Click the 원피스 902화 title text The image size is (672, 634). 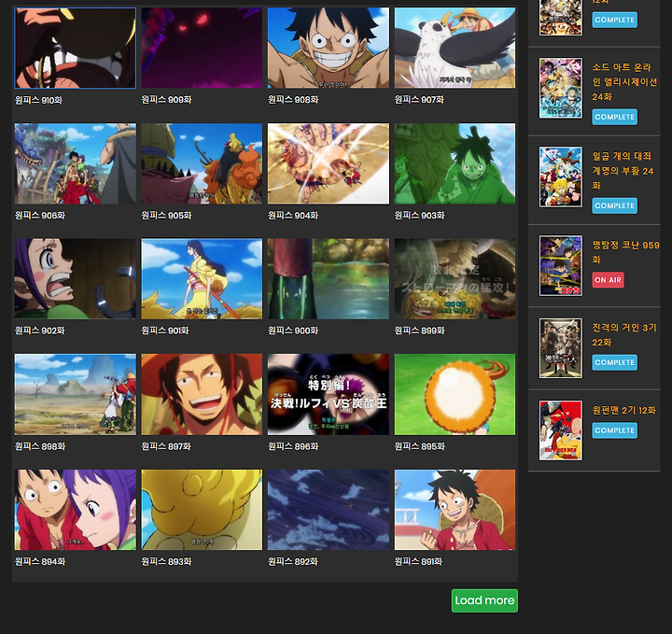(x=40, y=331)
